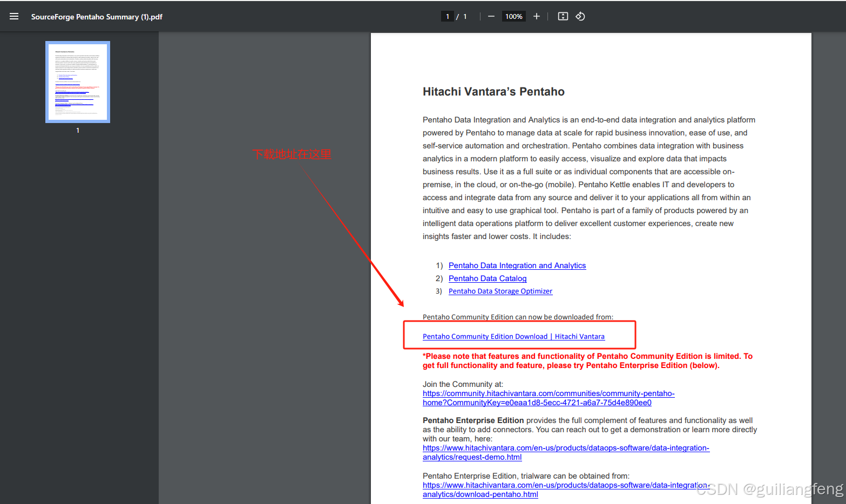The image size is (846, 504).
Task: Click the current page number field
Action: click(x=448, y=16)
